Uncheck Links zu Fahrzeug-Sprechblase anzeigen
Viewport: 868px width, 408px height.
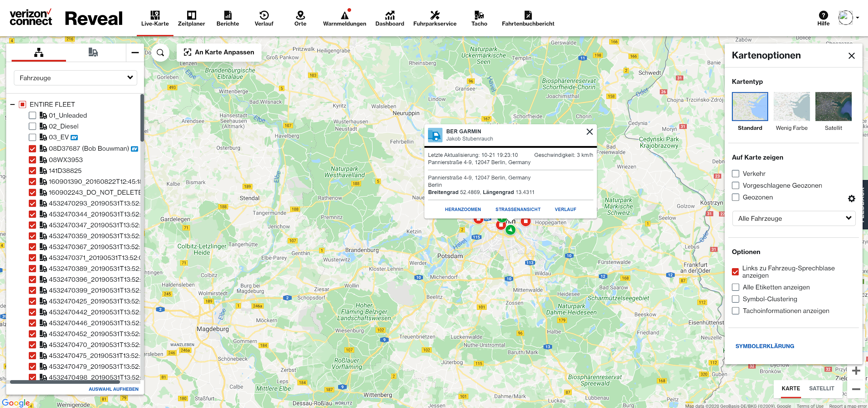point(735,272)
